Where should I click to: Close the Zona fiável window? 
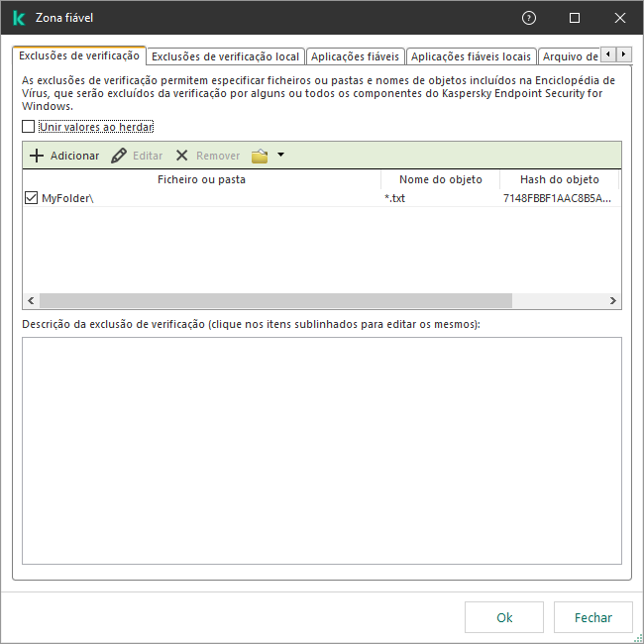(620, 18)
